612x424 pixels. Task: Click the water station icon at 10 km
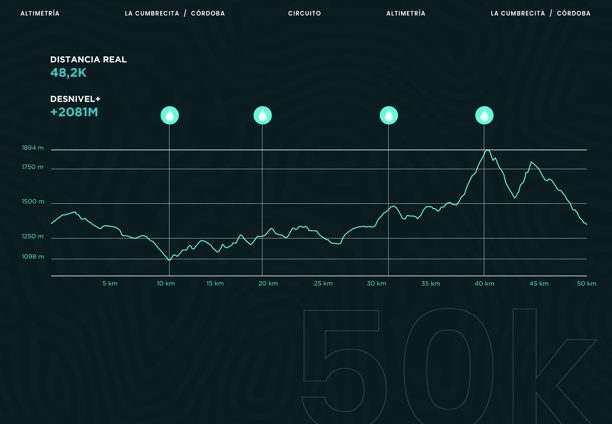click(170, 116)
